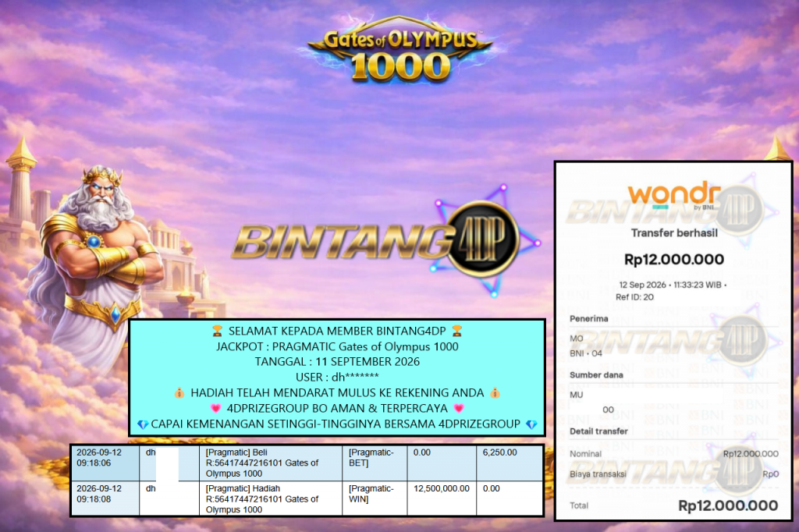Click the Gates of Olympus 1000 logo

(400, 51)
